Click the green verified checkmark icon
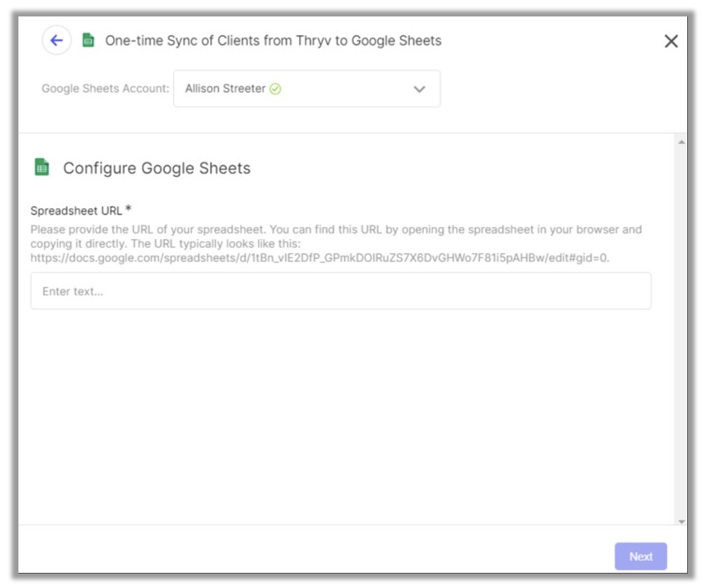The image size is (703, 588). coord(275,89)
